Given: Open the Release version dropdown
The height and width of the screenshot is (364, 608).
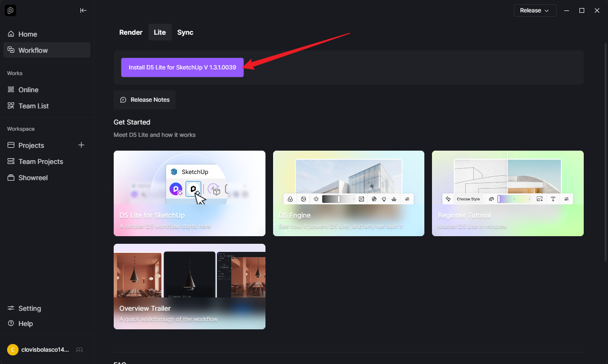Looking at the screenshot, I should click(x=535, y=10).
